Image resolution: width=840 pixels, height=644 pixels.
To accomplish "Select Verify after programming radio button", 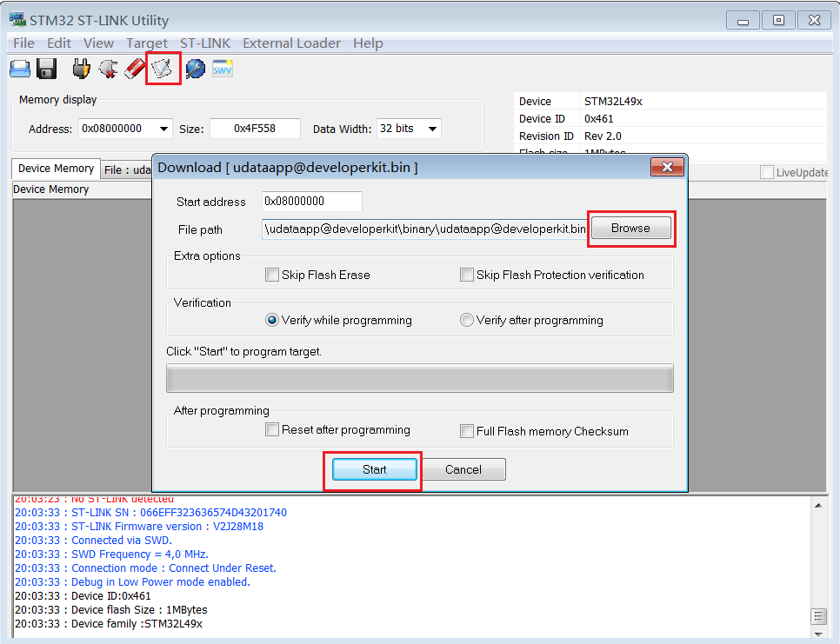I will pos(467,320).
